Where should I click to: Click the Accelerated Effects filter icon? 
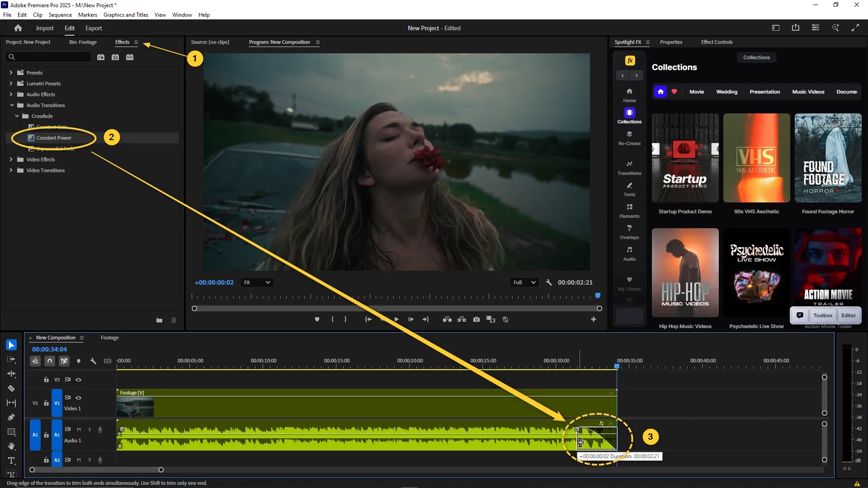pos(101,57)
